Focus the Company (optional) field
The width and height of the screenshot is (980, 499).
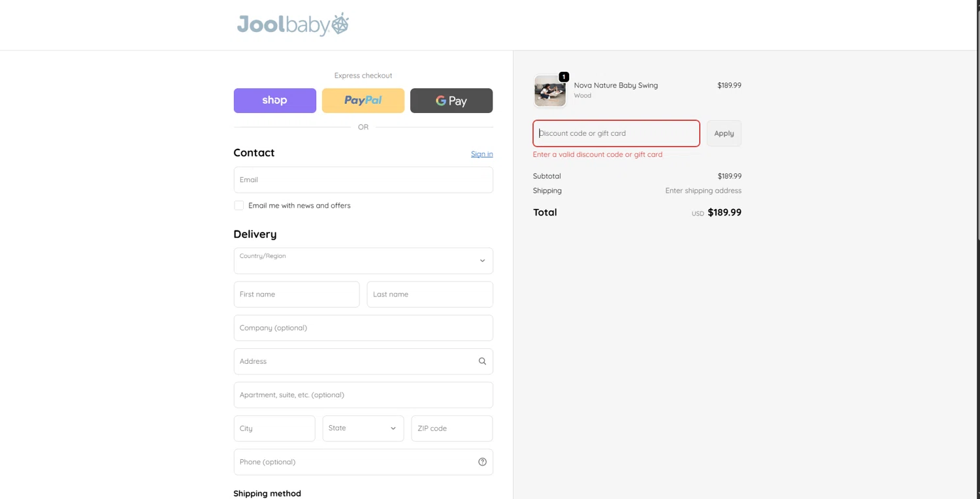tap(363, 328)
